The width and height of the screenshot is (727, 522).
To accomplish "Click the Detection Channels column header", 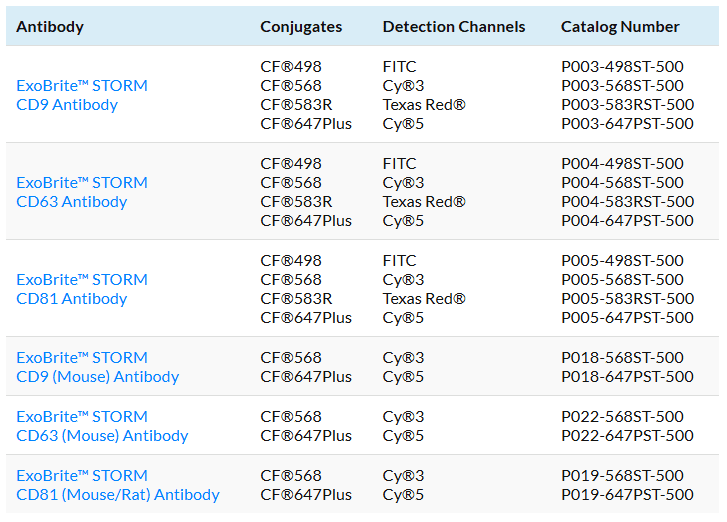I will 453,27.
